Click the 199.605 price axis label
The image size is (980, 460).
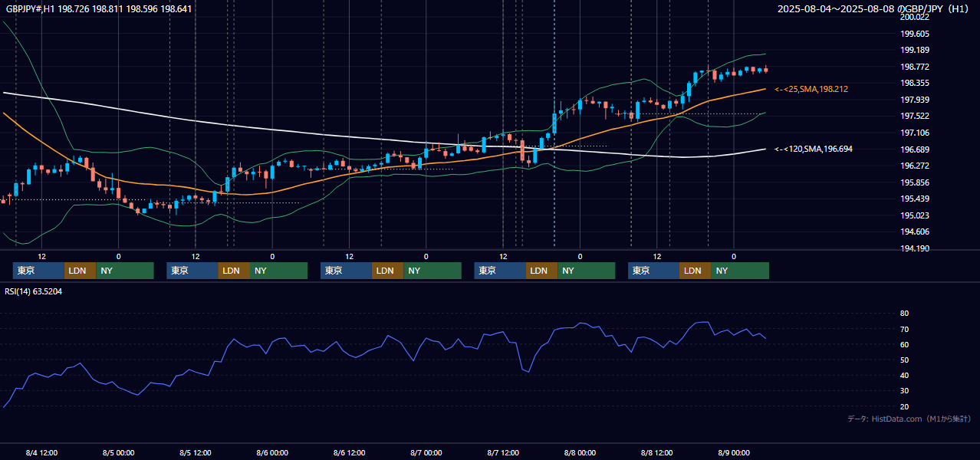pos(914,34)
